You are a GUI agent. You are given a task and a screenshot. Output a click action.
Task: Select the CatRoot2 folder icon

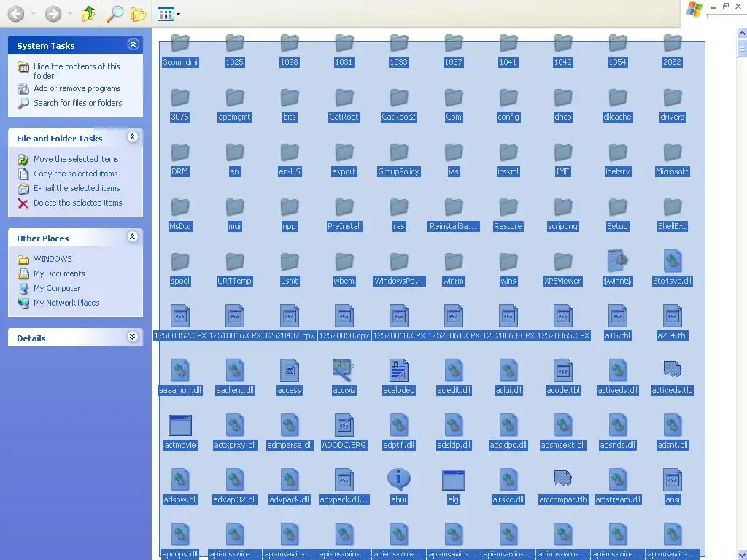[399, 98]
